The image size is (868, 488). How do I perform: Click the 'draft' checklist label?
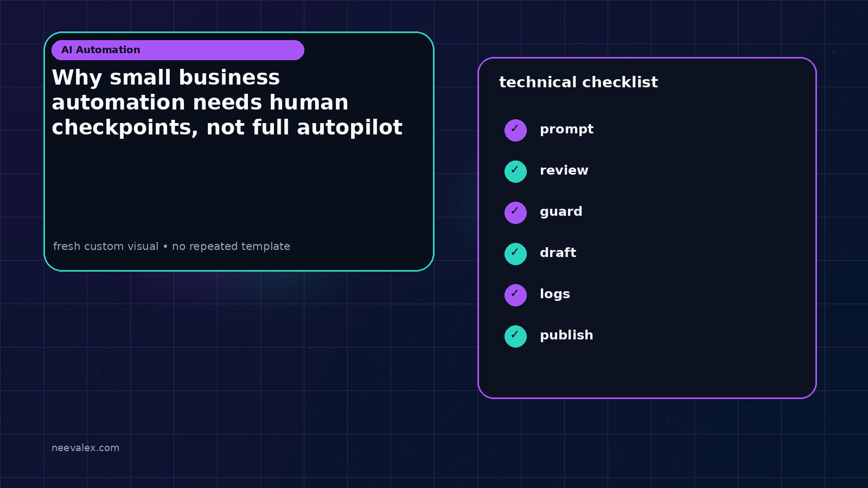pyautogui.click(x=558, y=253)
